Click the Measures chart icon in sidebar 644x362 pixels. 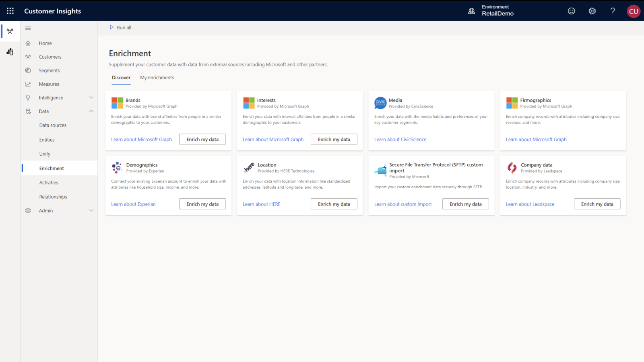coord(28,84)
